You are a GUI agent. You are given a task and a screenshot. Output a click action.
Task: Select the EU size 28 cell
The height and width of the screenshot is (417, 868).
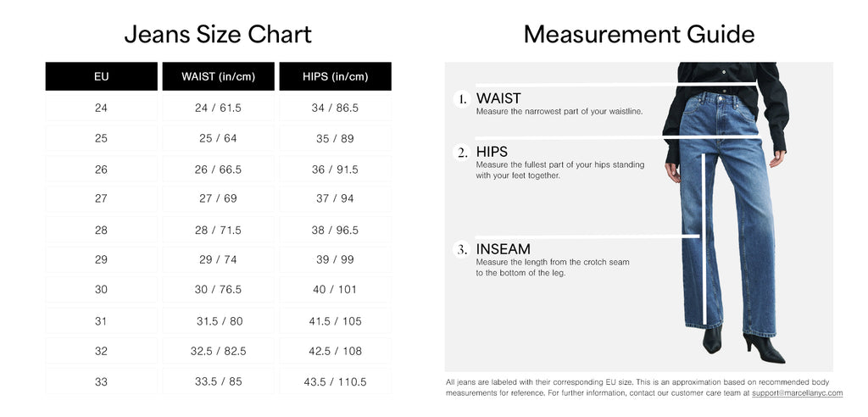coord(101,230)
